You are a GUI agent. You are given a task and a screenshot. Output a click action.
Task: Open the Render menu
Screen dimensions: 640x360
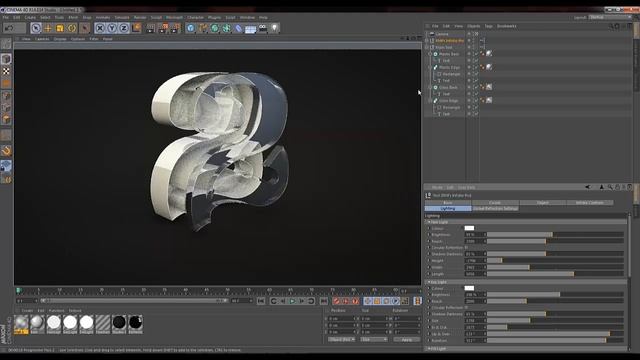140,18
